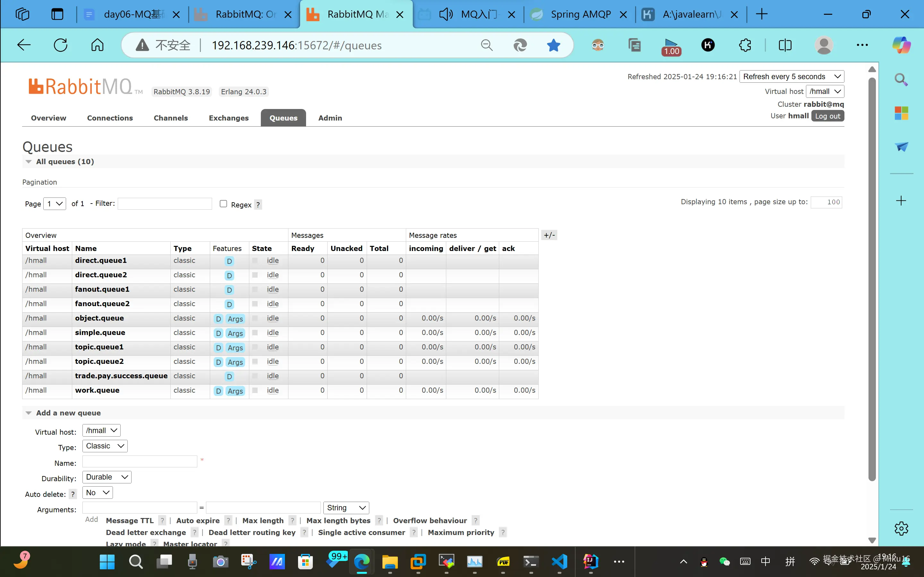The width and height of the screenshot is (924, 577).
Task: Switch to the Exchanges tab
Action: pos(228,118)
